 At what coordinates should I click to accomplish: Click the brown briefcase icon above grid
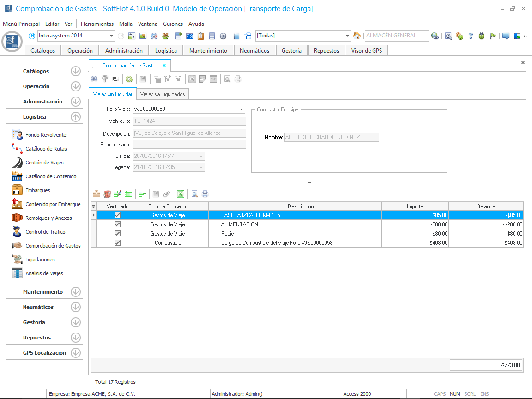click(x=97, y=194)
